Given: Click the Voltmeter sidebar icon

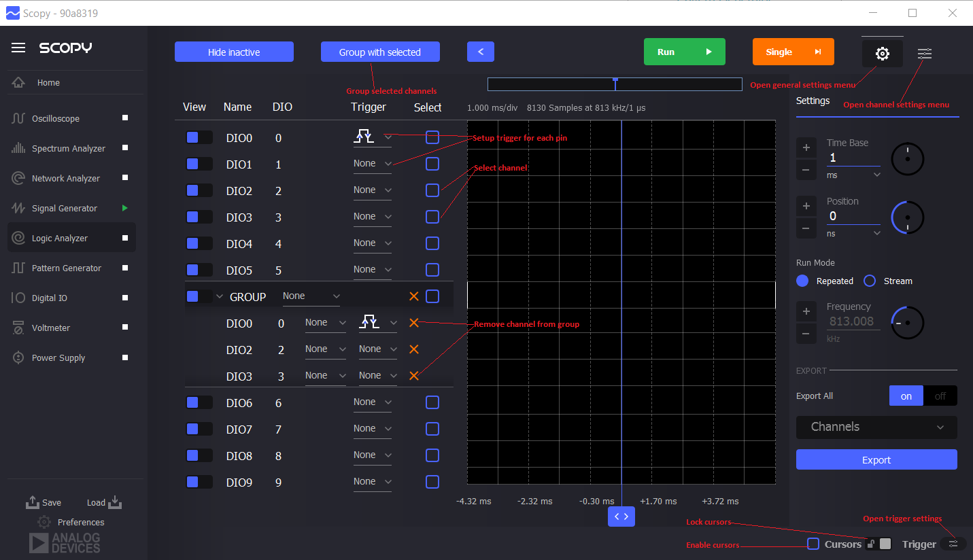Looking at the screenshot, I should (x=18, y=328).
